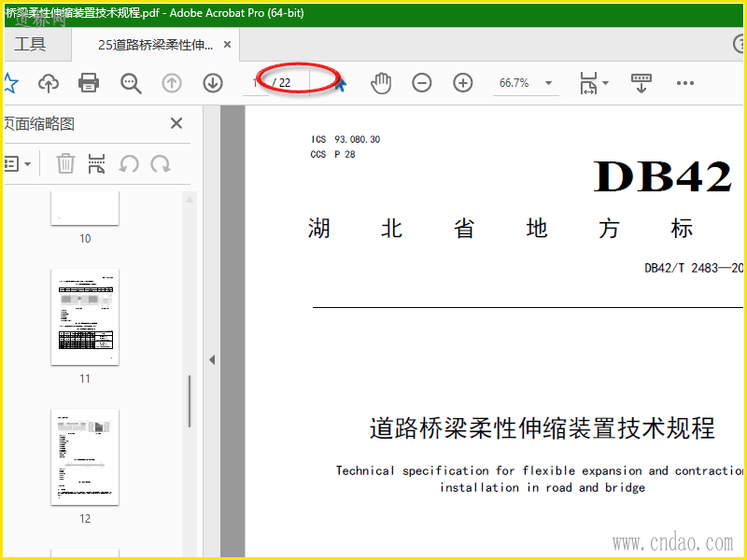Open the thumbnail panel options menu
747x560 pixels.
pyautogui.click(x=17, y=164)
